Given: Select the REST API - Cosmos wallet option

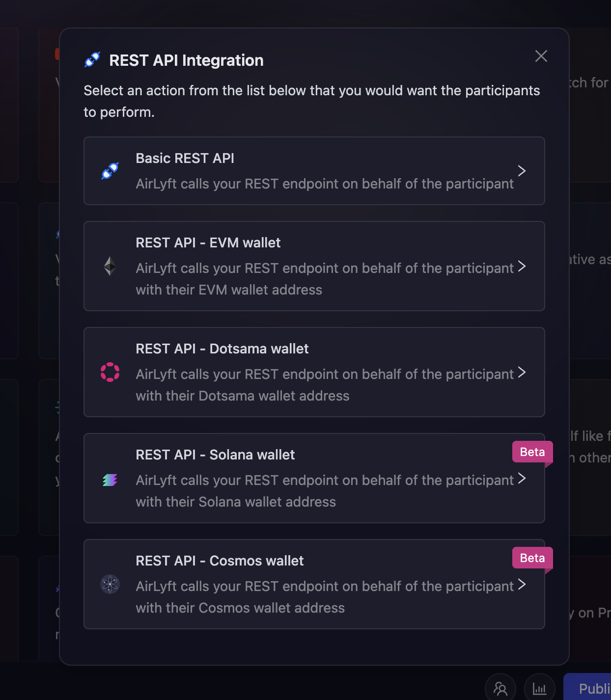Looking at the screenshot, I should click(x=314, y=584).
